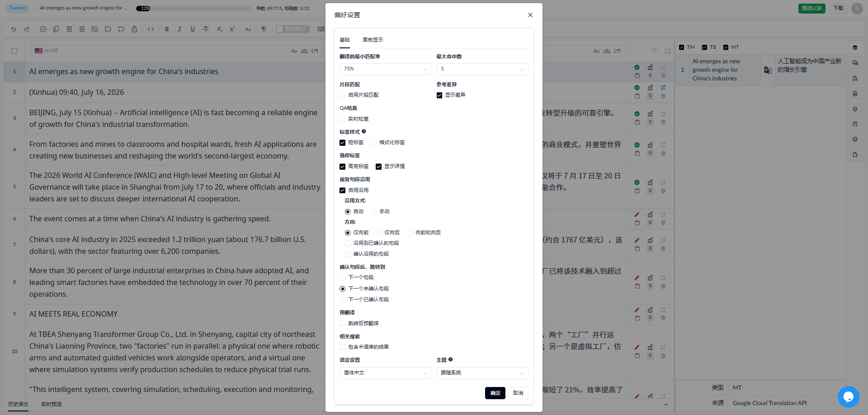The image size is (868, 415).
Task: Open the chat support bubble
Action: click(848, 397)
